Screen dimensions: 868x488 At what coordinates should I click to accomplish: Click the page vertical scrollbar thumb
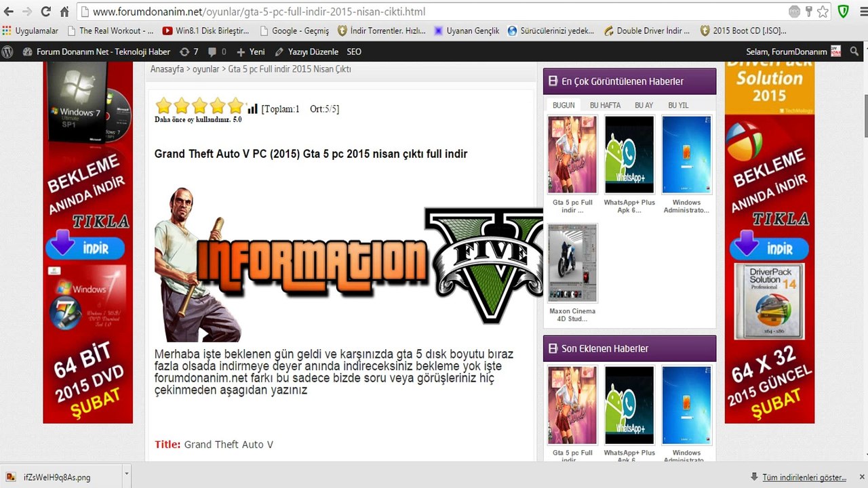click(865, 117)
